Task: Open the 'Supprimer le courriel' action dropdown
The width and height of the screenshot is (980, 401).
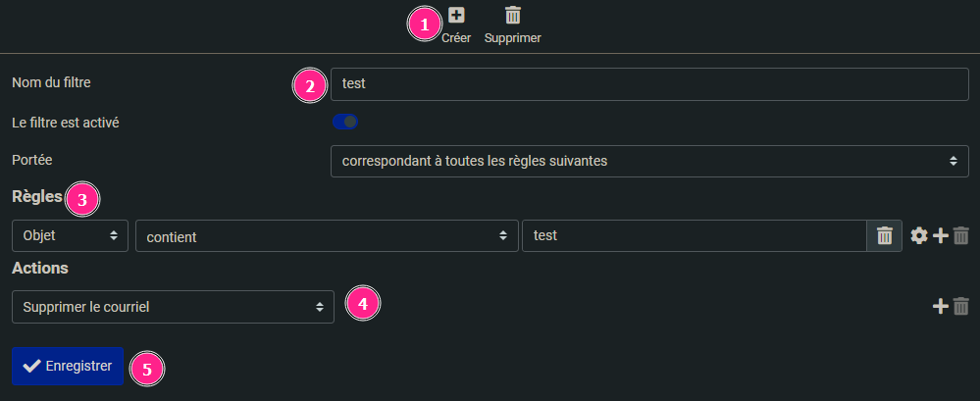Action: [x=173, y=307]
